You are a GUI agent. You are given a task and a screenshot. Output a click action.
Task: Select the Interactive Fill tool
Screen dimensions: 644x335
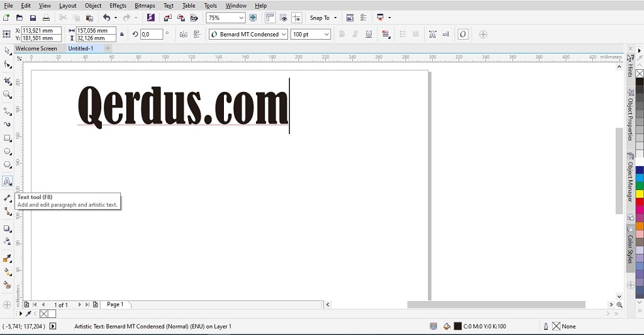coord(7,271)
